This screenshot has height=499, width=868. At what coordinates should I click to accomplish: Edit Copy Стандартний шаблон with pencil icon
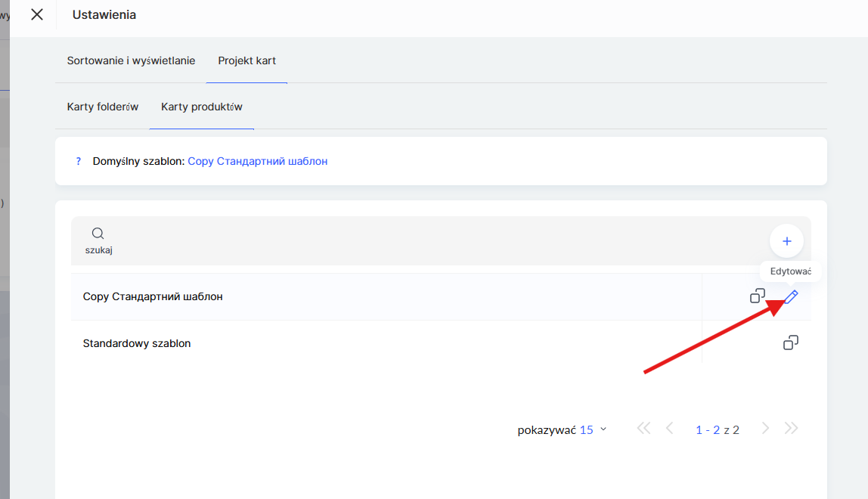791,296
